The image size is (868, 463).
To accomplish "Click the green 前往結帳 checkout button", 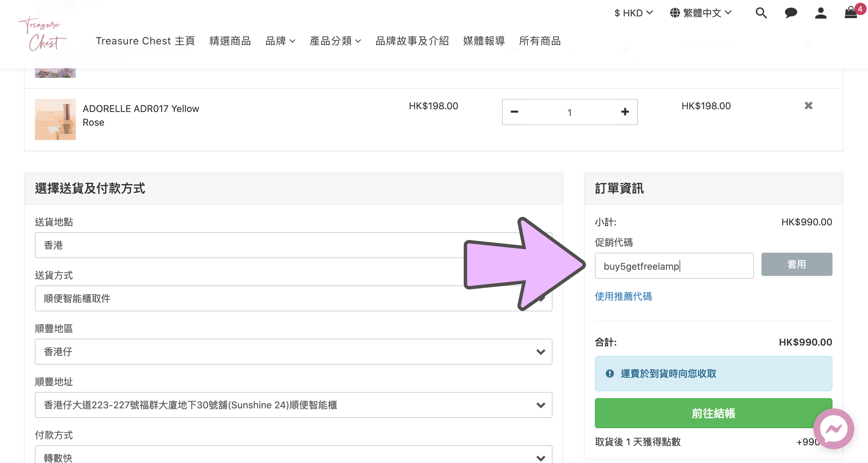I will coord(713,413).
